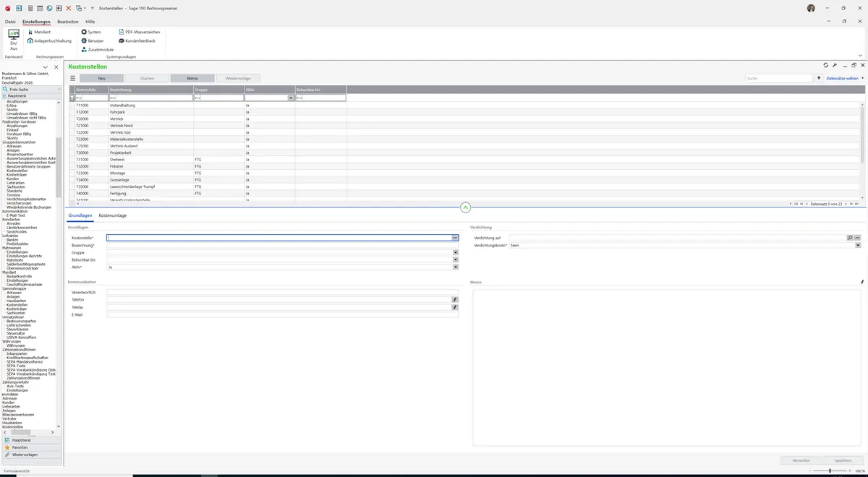Click the red X icon in the quick access toolbar
868x477 pixels.
[x=69, y=8]
